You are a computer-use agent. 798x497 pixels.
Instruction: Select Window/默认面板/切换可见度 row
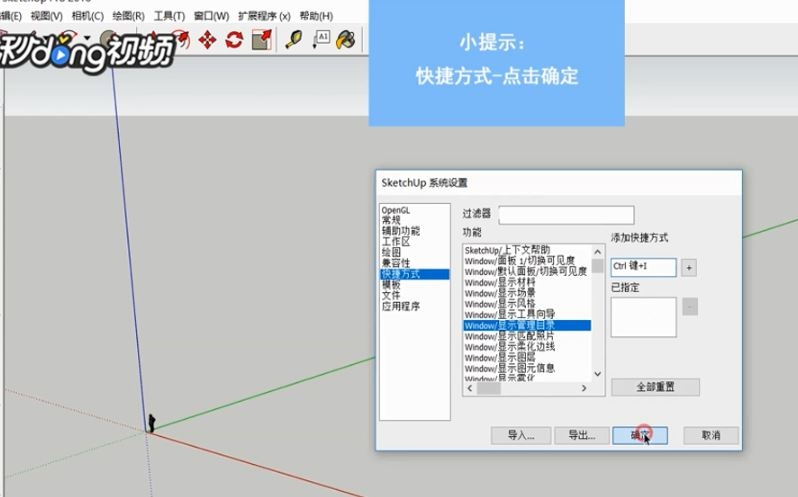point(527,272)
